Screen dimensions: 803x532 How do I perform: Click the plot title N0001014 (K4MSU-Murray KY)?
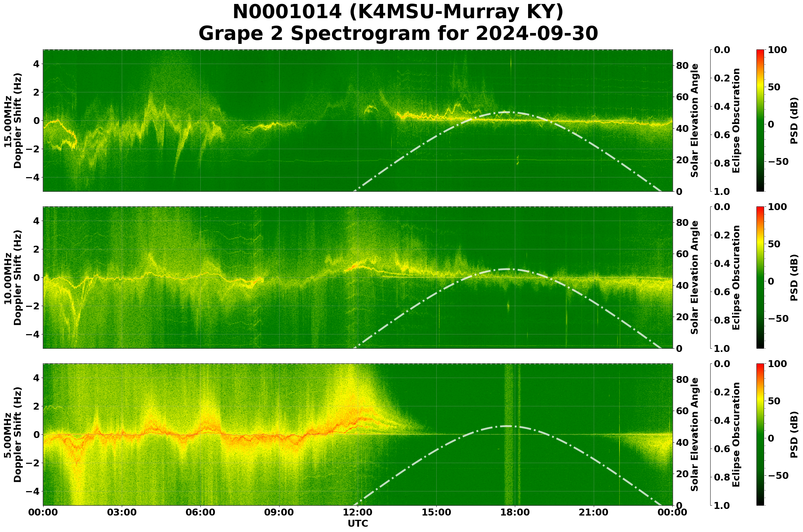[398, 12]
